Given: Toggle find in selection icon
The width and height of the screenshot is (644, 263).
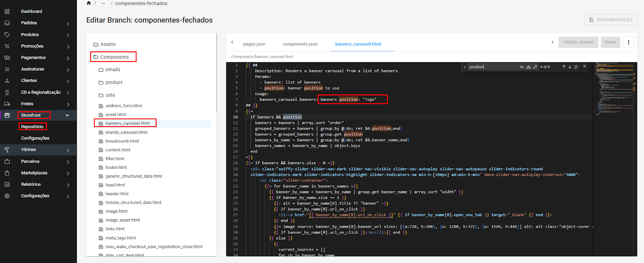Looking at the screenshot, I should 576,67.
